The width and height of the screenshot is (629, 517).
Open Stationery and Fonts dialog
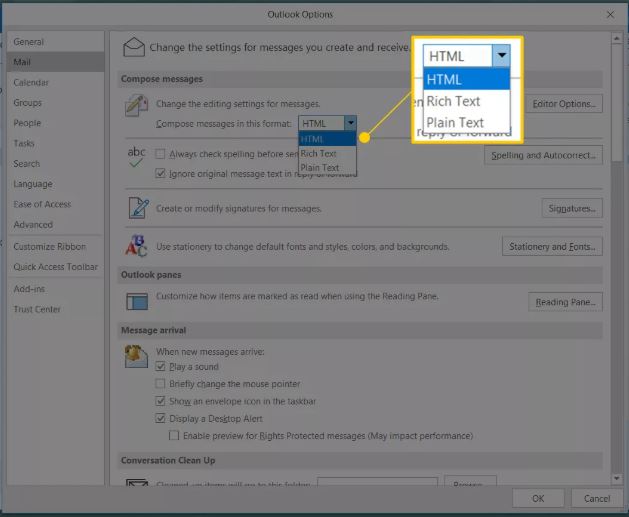552,246
